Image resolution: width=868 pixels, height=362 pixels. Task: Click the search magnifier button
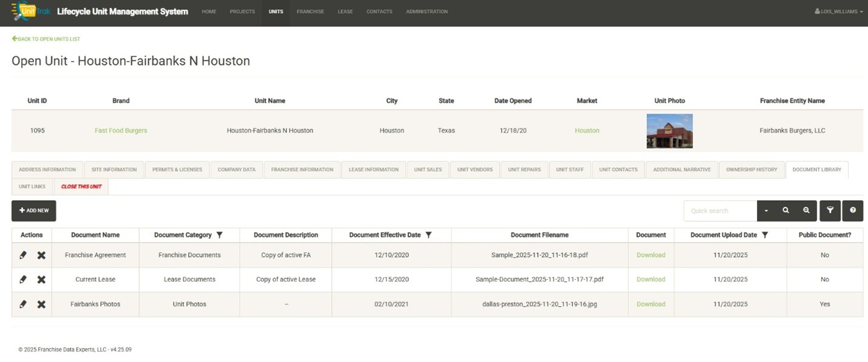pos(785,210)
